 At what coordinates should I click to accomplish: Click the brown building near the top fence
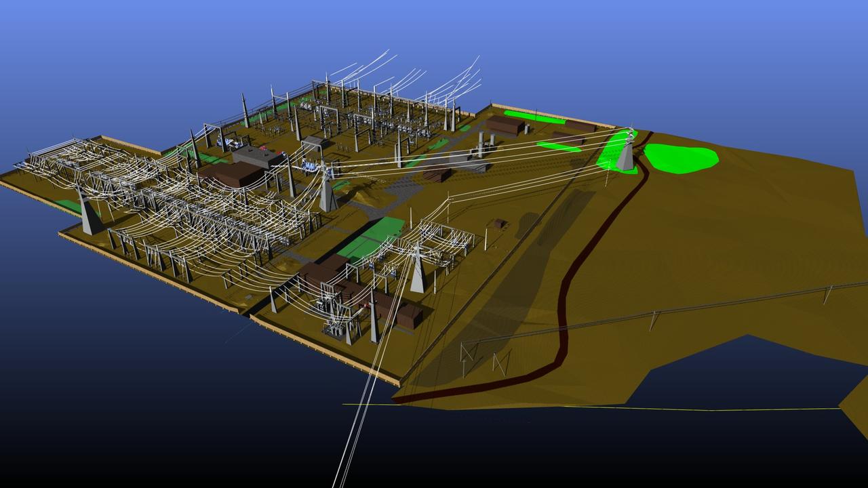pos(505,125)
